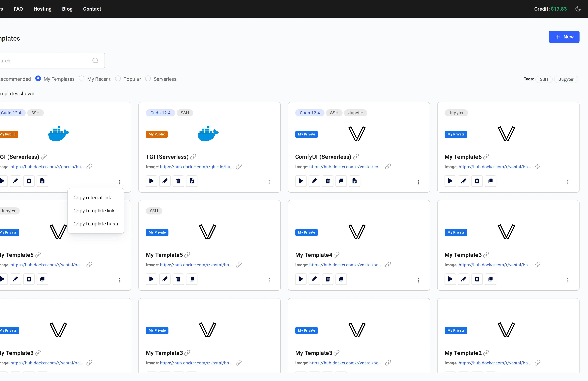Toggle the Jupyter tag filter chip beside Tags:
This screenshot has height=381, width=588.
coord(566,79)
